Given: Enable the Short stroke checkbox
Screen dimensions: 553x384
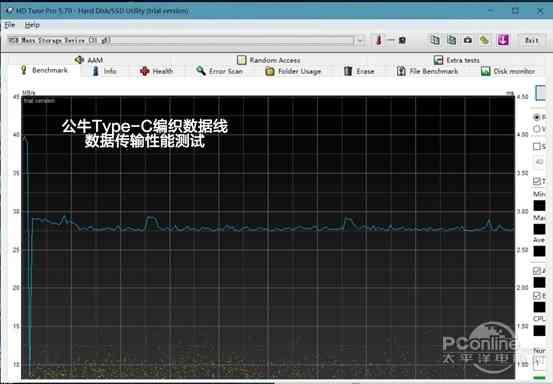Looking at the screenshot, I should (537, 146).
